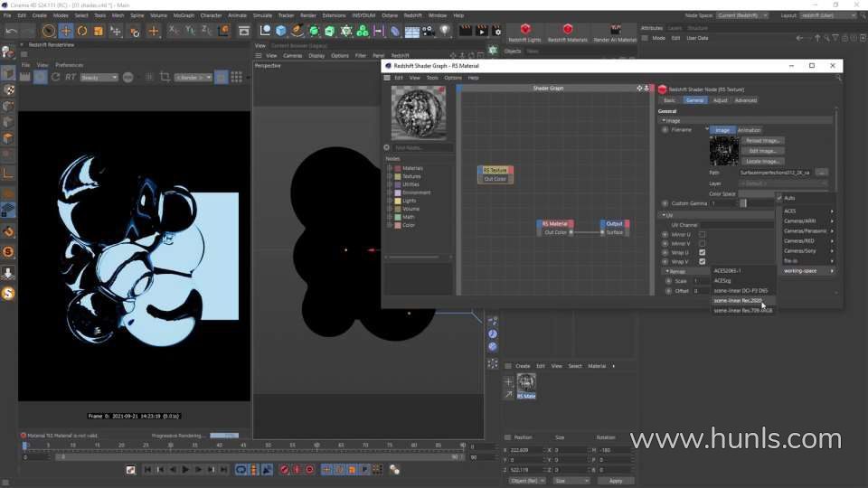The height and width of the screenshot is (488, 868).
Task: Click the RT icon in RenderView
Action: click(x=71, y=78)
